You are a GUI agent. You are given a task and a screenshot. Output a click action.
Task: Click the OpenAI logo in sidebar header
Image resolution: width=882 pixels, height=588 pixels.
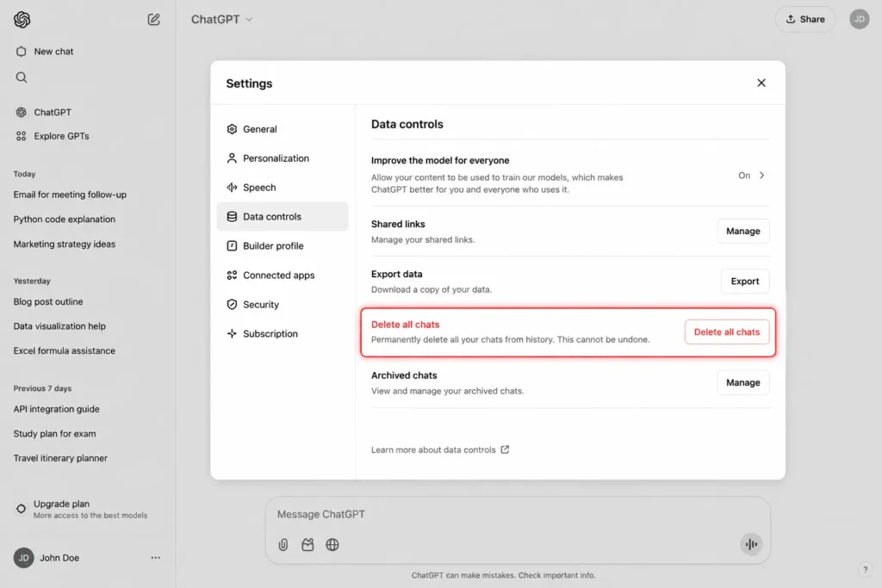(22, 20)
